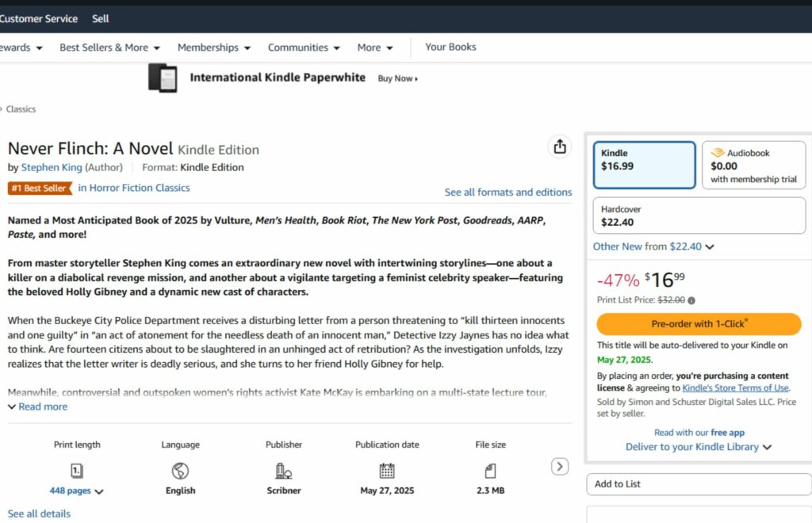Click the Scribner publisher name
The height and width of the screenshot is (523, 812).
click(283, 491)
